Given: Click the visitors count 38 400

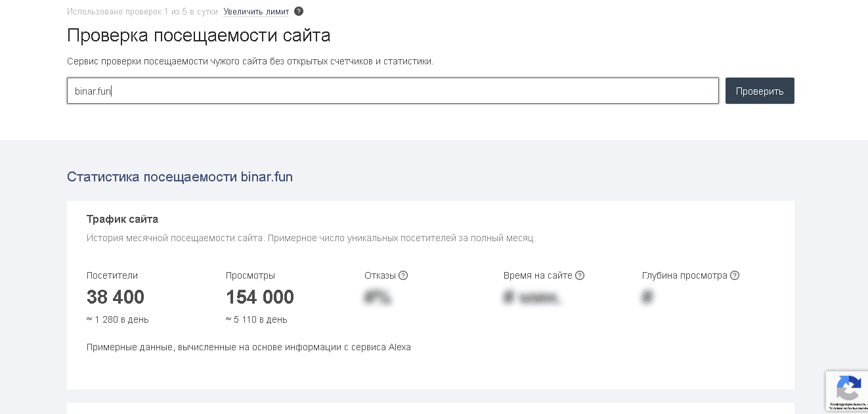Looking at the screenshot, I should 116,298.
